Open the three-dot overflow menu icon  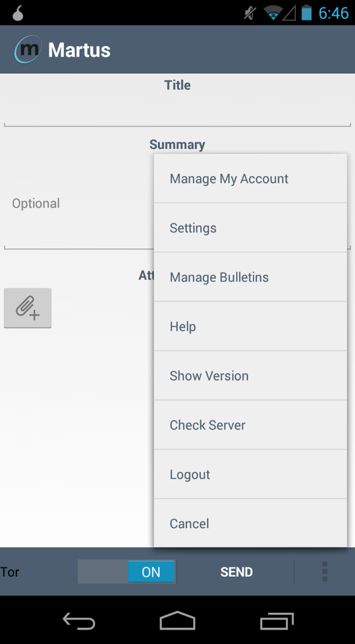pos(325,571)
